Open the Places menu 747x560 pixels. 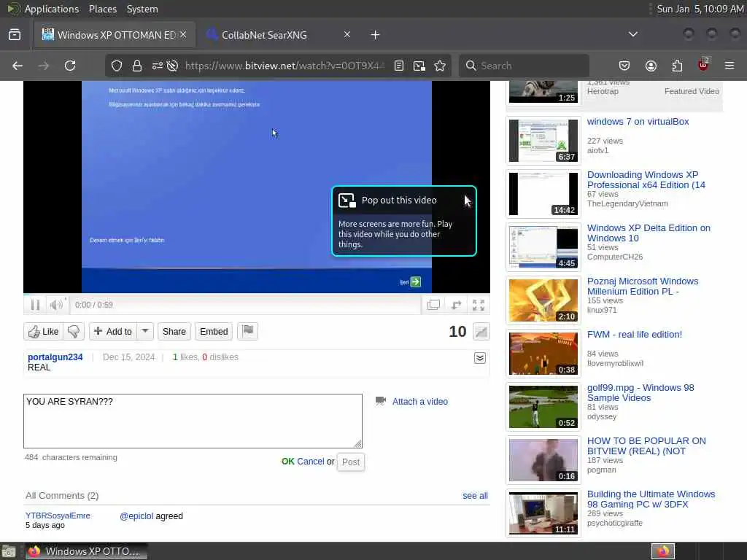coord(103,9)
